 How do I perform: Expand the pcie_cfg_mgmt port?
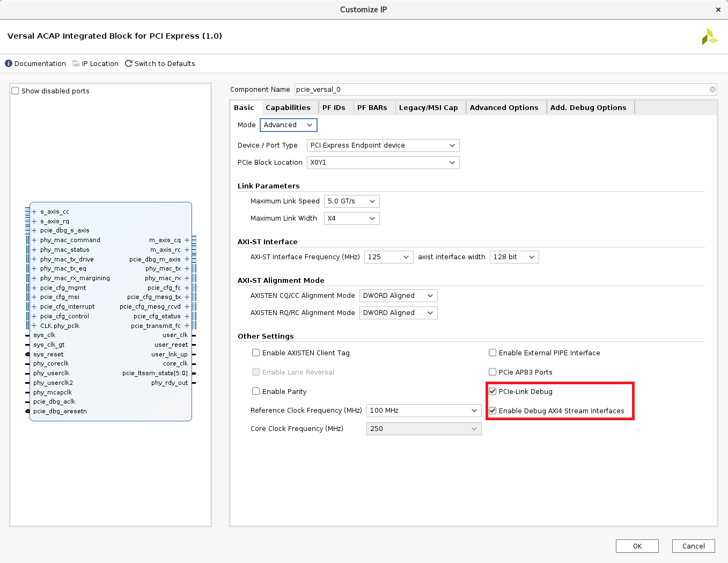click(34, 288)
